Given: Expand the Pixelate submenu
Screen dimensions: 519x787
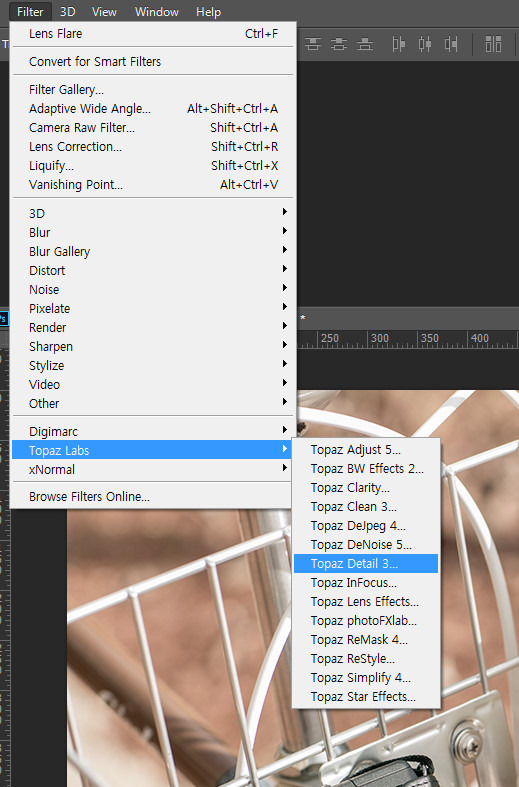Looking at the screenshot, I should coord(153,309).
